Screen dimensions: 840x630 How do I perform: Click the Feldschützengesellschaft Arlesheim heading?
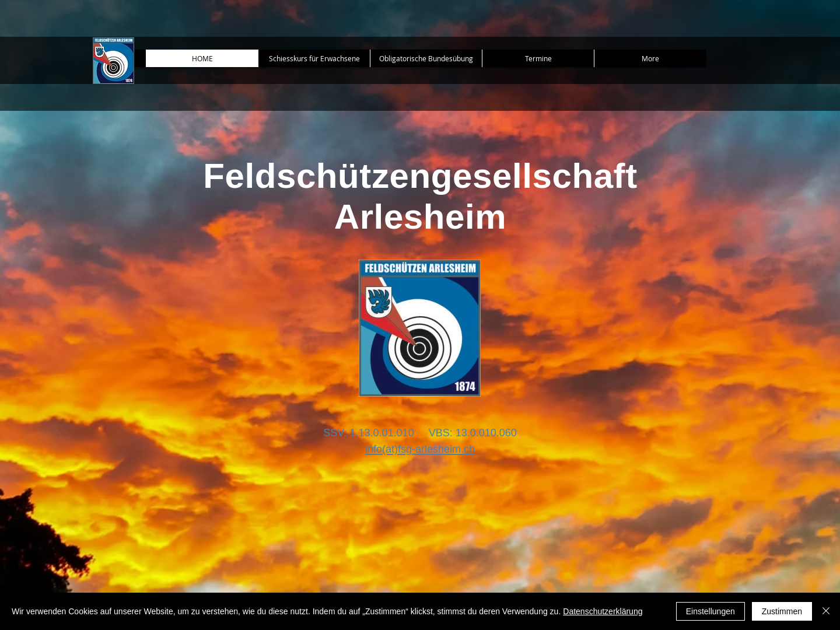coord(420,197)
